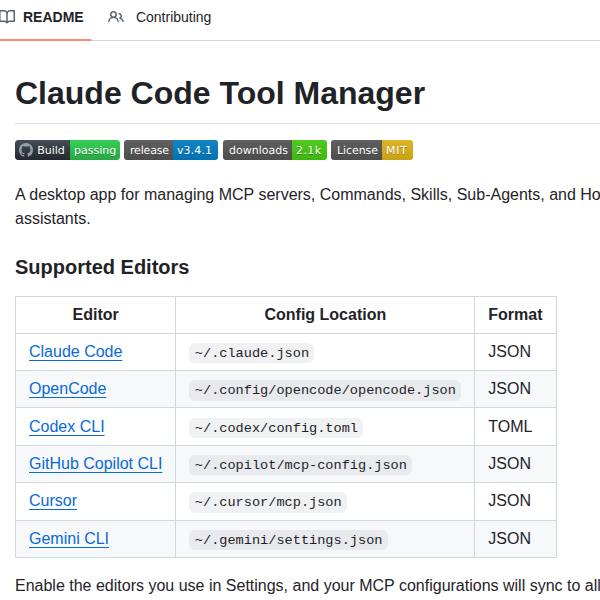Click the ~/.config/opencode/opencode.json path
600x600 pixels.
tap(325, 390)
